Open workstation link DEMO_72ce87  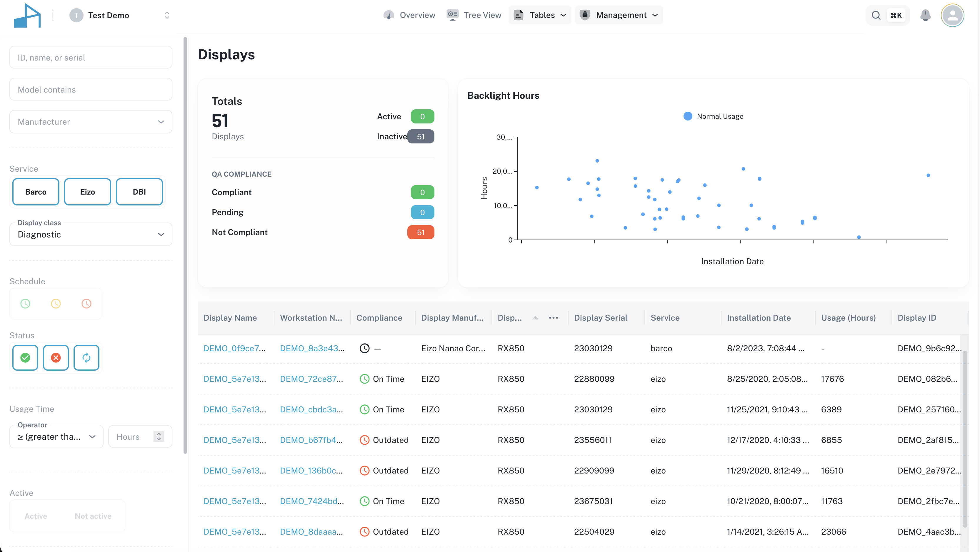311,379
